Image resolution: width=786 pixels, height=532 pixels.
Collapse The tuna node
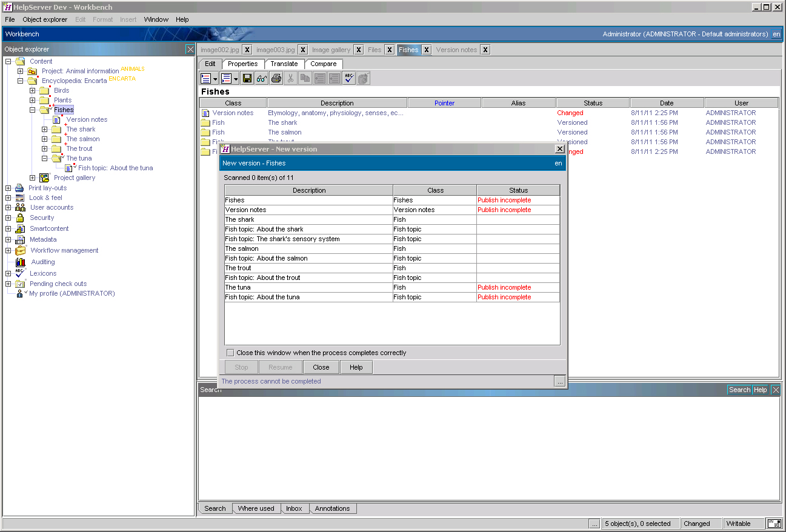pyautogui.click(x=44, y=158)
